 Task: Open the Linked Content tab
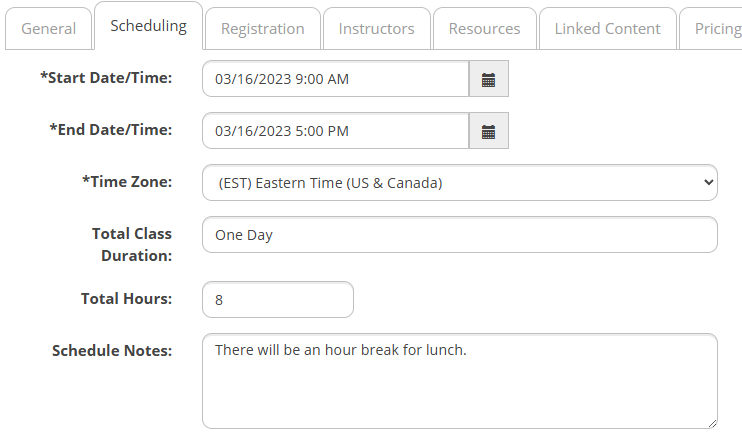[608, 29]
